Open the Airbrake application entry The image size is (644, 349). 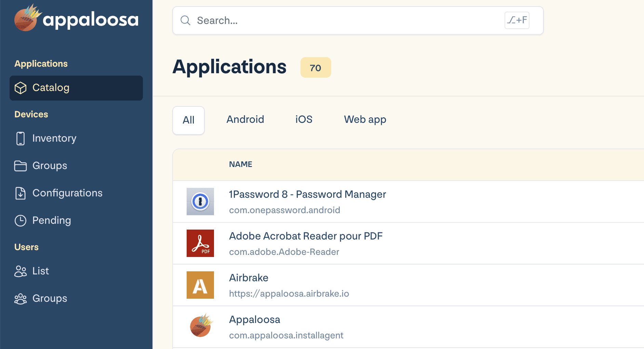coord(249,278)
